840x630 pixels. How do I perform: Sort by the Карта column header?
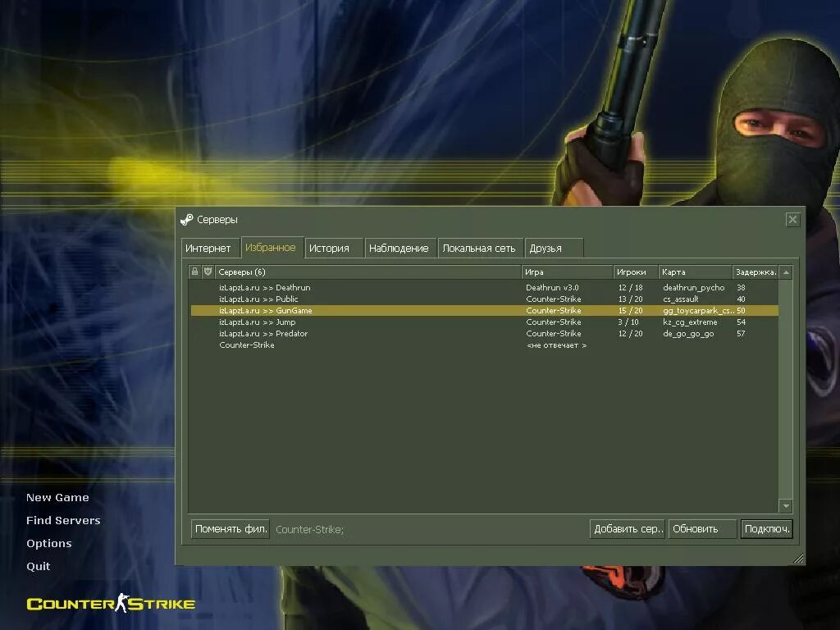695,272
